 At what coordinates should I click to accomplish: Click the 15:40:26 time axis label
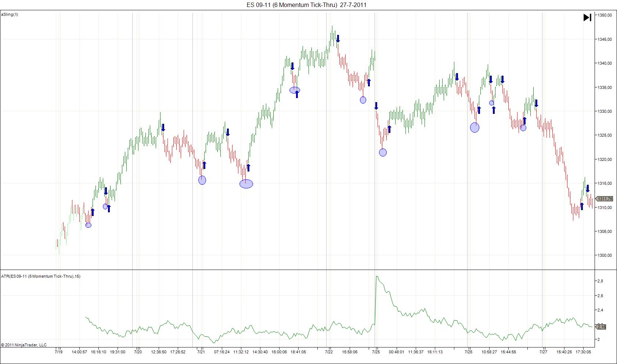[x=564, y=352]
